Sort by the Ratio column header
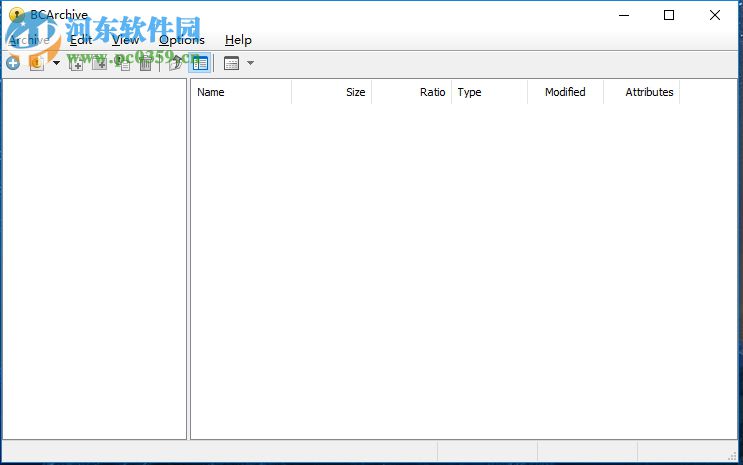Screen dimensions: 743x465 tap(412, 92)
